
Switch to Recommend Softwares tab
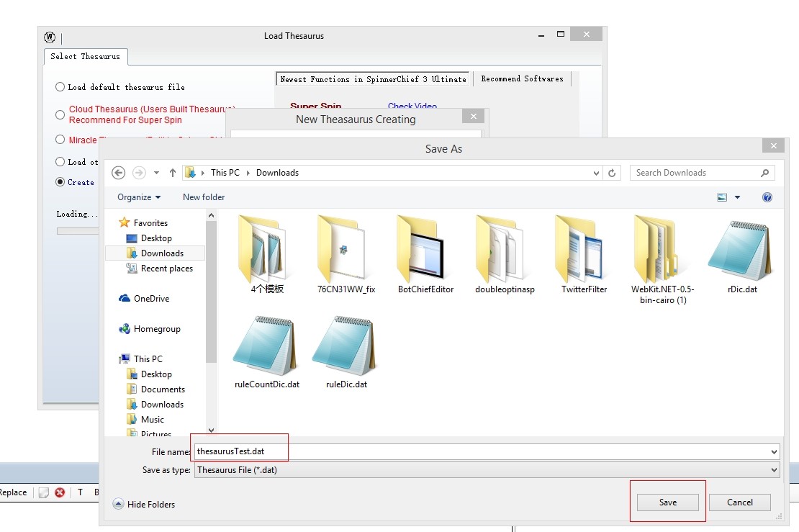pos(522,79)
